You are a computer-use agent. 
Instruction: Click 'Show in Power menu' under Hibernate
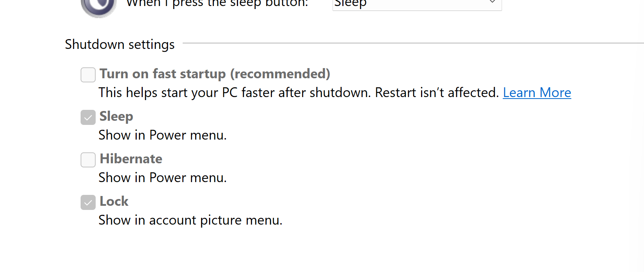tap(162, 178)
